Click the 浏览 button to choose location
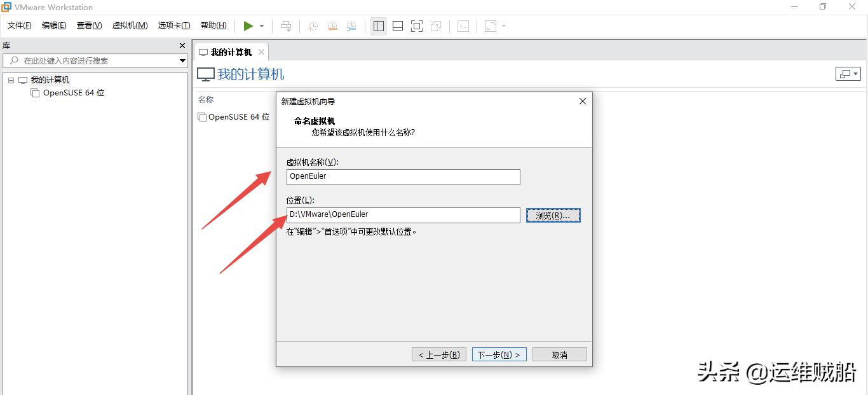The image size is (868, 395). coord(552,215)
